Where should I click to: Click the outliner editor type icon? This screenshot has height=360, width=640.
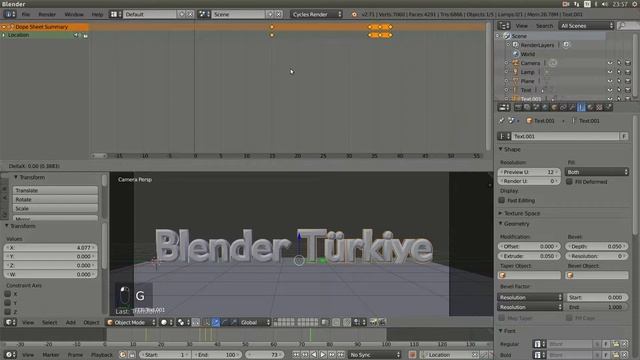[504, 25]
